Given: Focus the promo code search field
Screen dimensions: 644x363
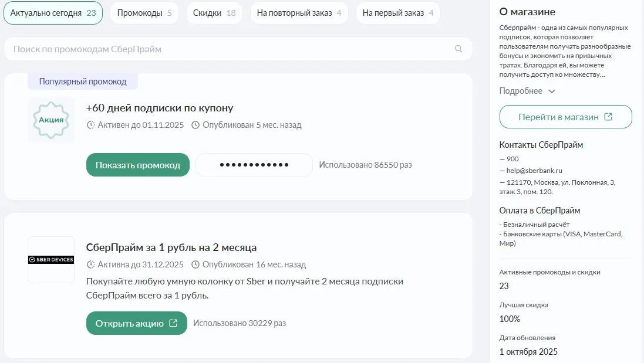Looking at the screenshot, I should click(x=229, y=49).
